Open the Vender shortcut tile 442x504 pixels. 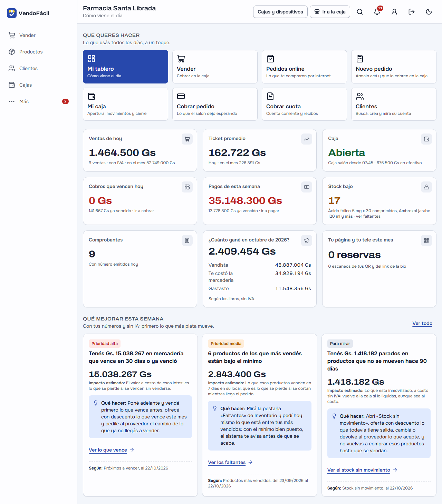[215, 67]
